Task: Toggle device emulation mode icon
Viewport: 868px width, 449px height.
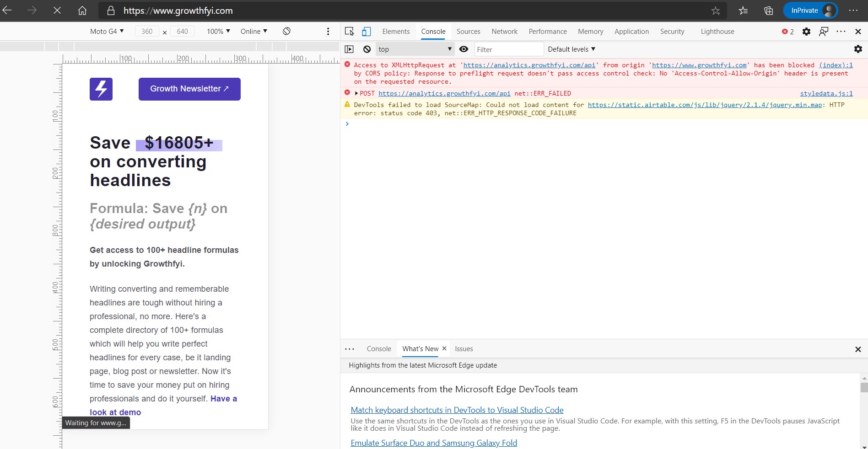Action: (367, 31)
